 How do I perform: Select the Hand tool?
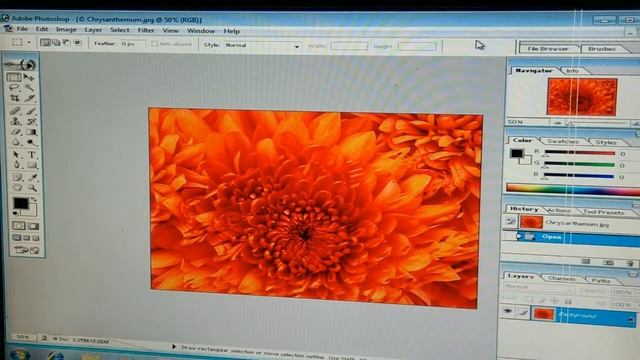(x=17, y=188)
